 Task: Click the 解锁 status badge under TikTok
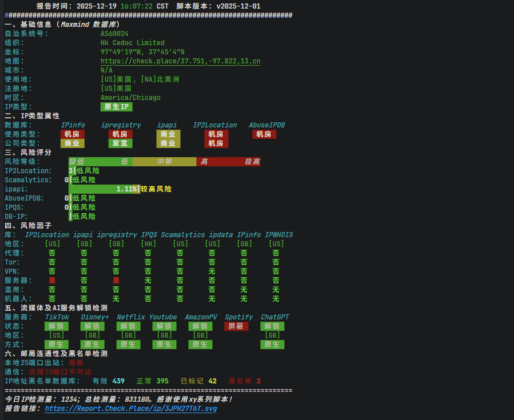(57, 326)
